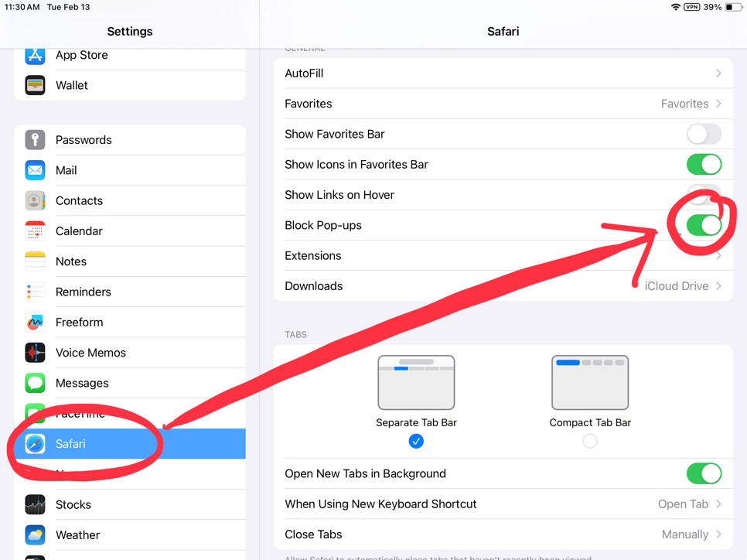Open the Passwords settings row
Image resolution: width=747 pixels, height=560 pixels.
pos(130,140)
